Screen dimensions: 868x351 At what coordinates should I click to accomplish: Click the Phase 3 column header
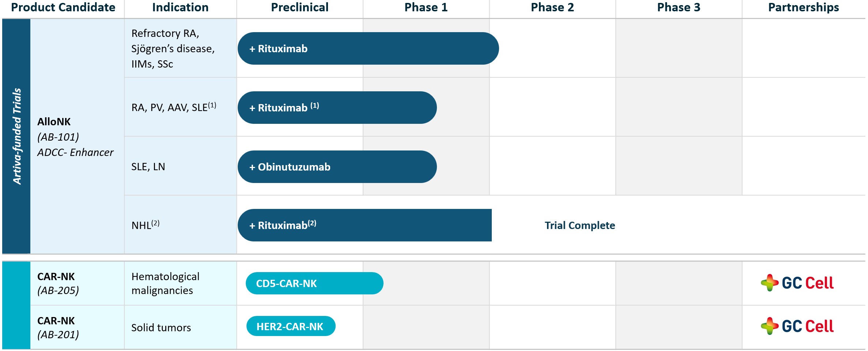[x=678, y=8]
